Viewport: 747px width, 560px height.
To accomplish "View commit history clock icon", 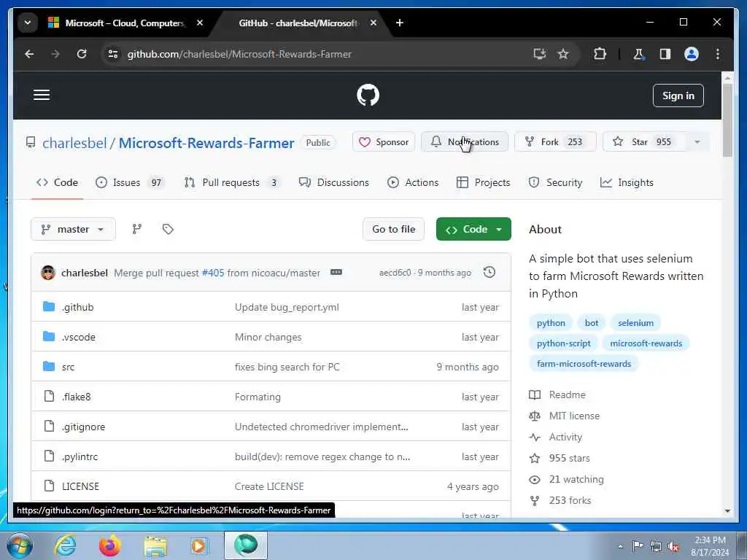I will tap(489, 273).
